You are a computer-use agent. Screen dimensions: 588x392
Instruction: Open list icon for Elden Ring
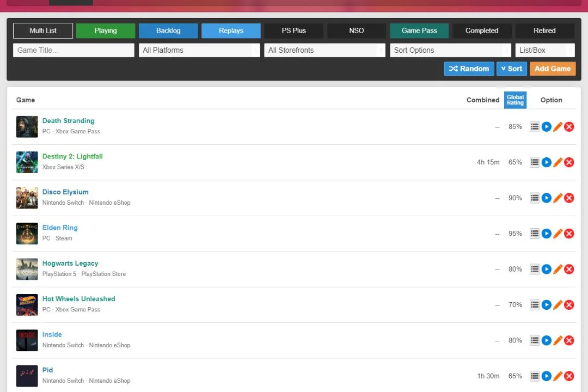pyautogui.click(x=535, y=234)
